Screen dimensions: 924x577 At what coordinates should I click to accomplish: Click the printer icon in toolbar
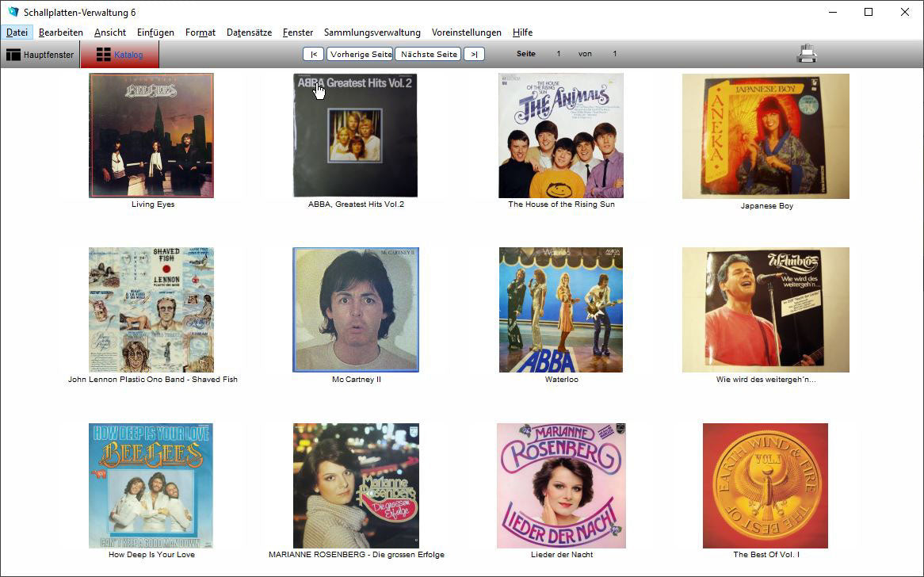[807, 54]
